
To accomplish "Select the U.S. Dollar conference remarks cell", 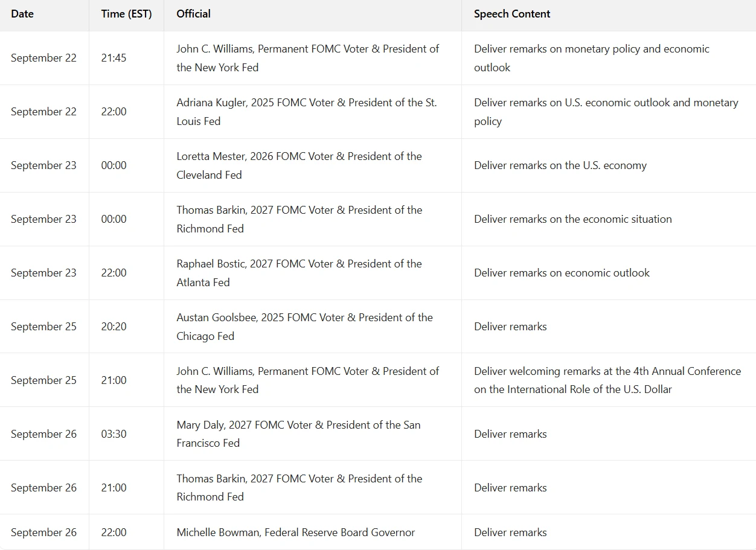I will (607, 380).
